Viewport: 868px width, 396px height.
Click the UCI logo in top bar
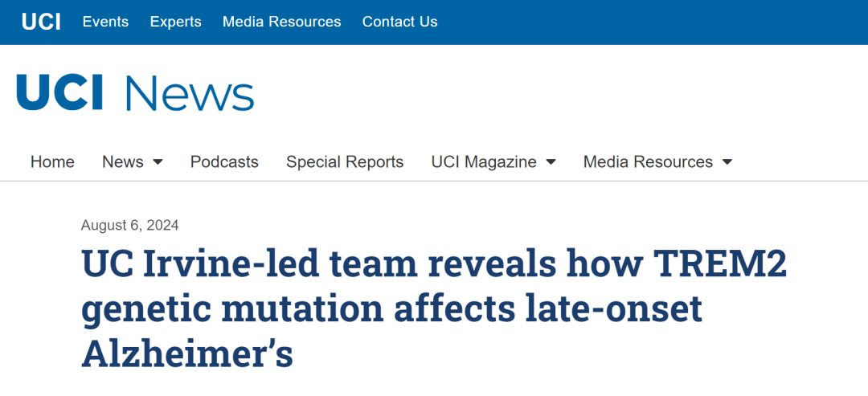coord(41,22)
